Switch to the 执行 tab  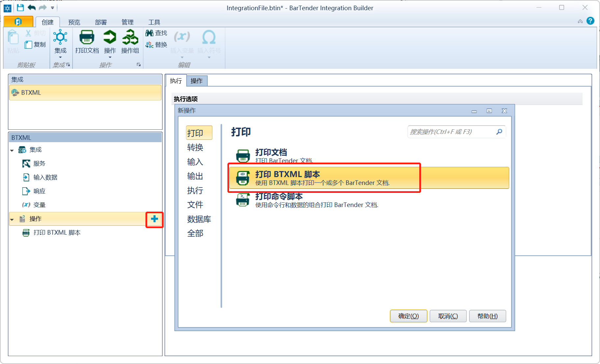coord(176,81)
